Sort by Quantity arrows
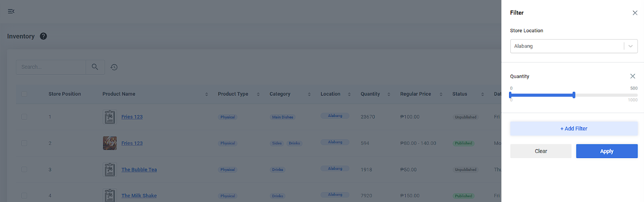Image resolution: width=644 pixels, height=202 pixels. (389, 94)
